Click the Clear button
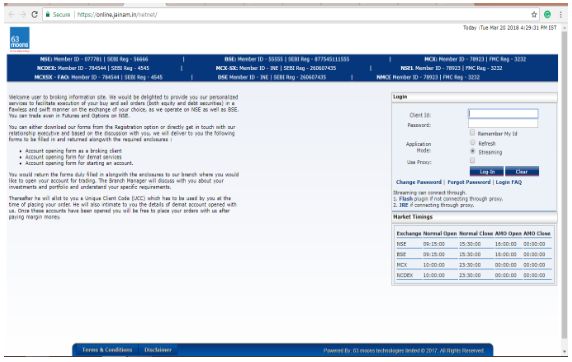Screen dimensions: 572x362 pyautogui.click(x=522, y=172)
